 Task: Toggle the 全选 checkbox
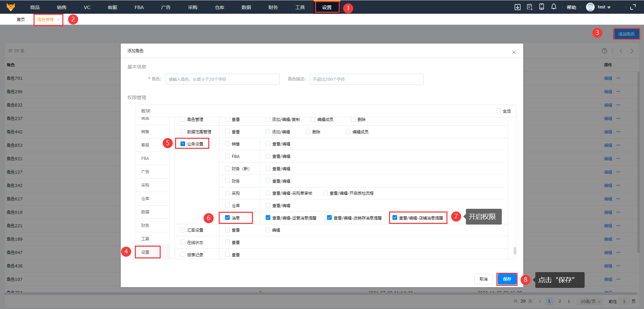(x=498, y=111)
